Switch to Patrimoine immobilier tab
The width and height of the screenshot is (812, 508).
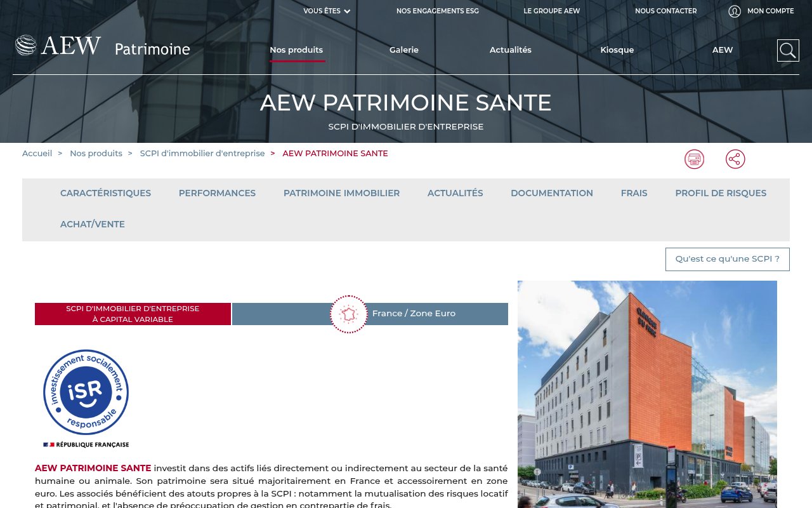[x=341, y=193]
